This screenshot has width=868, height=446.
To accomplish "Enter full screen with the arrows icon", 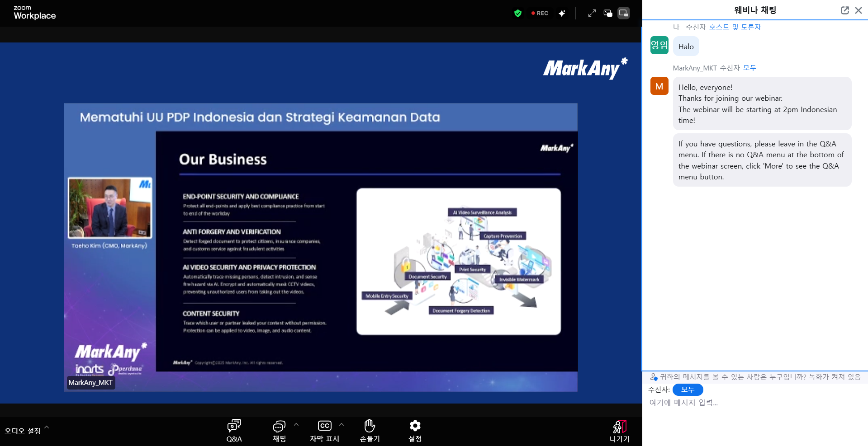I will [592, 13].
